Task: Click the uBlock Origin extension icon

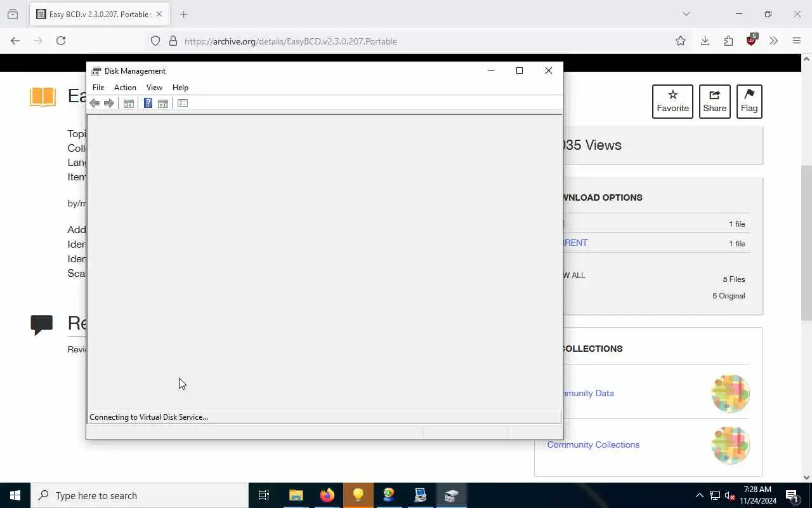Action: [752, 40]
